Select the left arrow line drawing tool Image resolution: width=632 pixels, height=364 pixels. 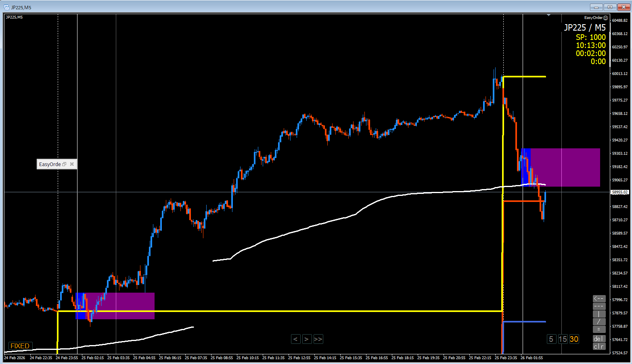pos(599,299)
